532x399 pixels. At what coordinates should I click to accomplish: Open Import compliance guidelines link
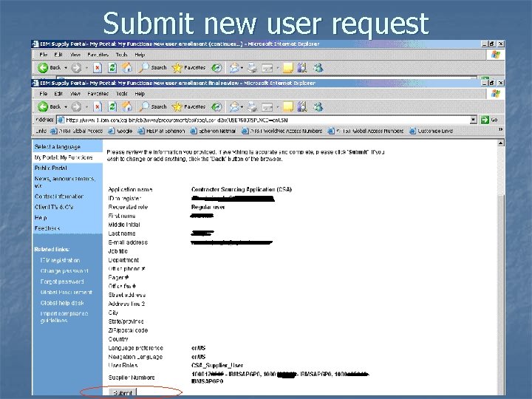click(x=64, y=317)
